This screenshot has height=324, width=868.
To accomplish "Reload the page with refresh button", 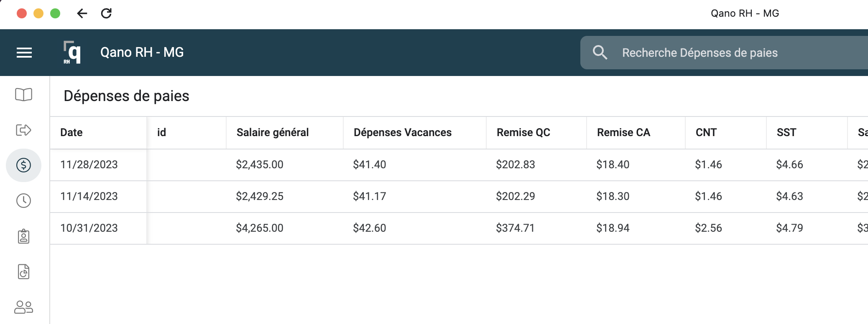I will click(x=106, y=13).
